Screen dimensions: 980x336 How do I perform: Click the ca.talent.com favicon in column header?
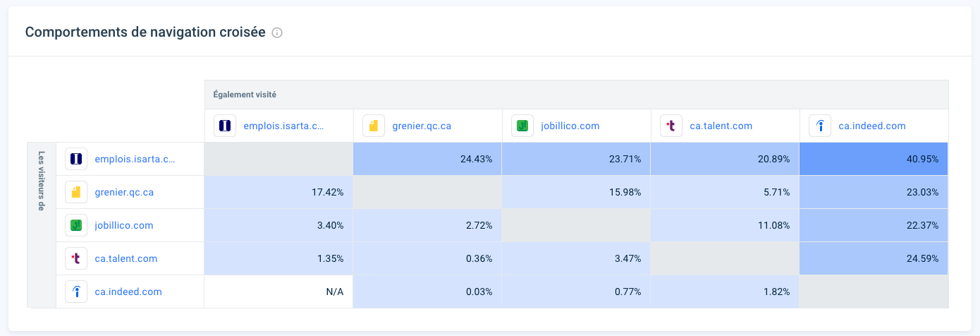671,126
